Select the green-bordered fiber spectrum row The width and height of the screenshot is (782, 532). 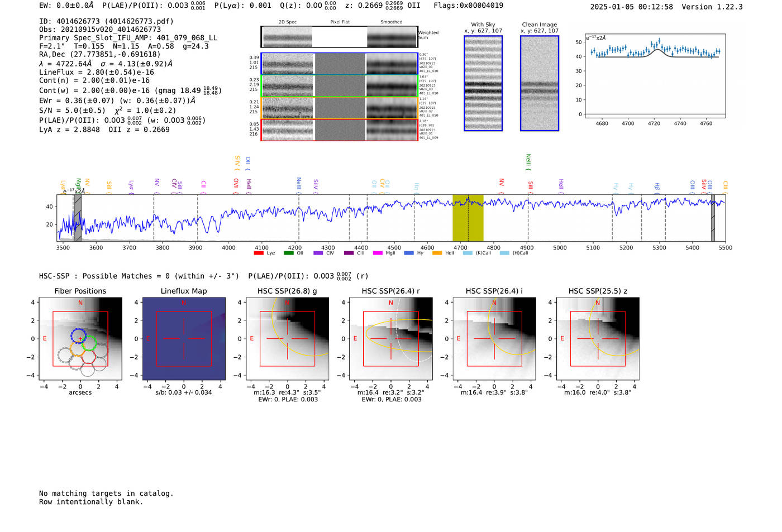coord(339,86)
